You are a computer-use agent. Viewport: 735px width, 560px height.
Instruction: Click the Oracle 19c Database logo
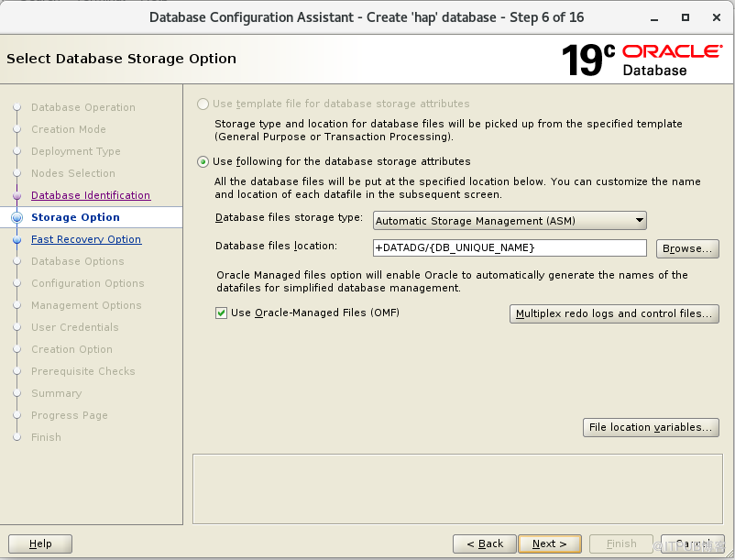(x=642, y=60)
